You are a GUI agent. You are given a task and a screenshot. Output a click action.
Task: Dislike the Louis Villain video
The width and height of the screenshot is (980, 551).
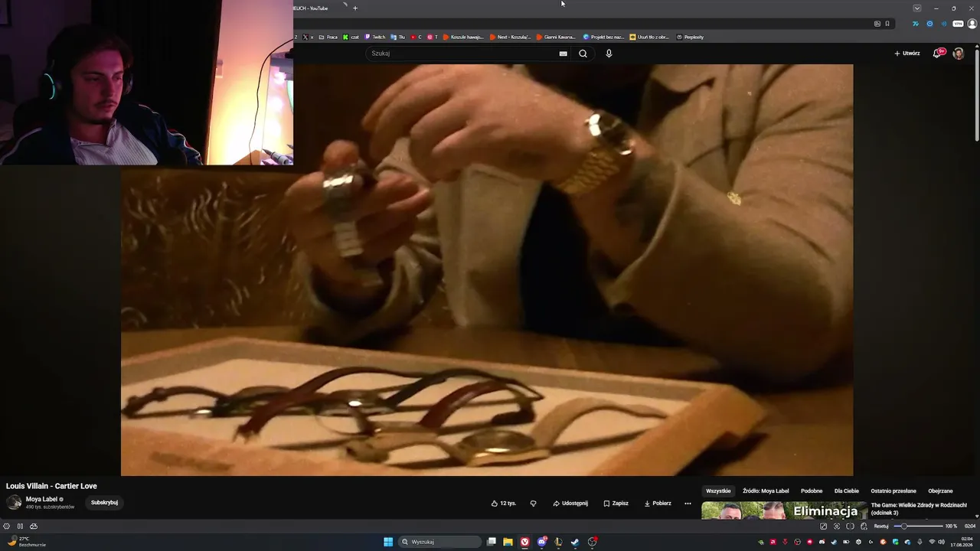533,504
